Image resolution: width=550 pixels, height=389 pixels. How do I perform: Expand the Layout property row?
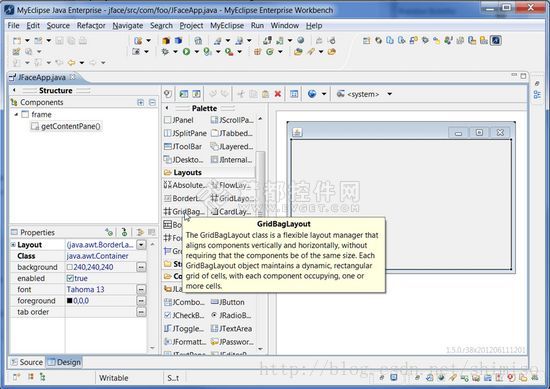pyautogui.click(x=13, y=244)
